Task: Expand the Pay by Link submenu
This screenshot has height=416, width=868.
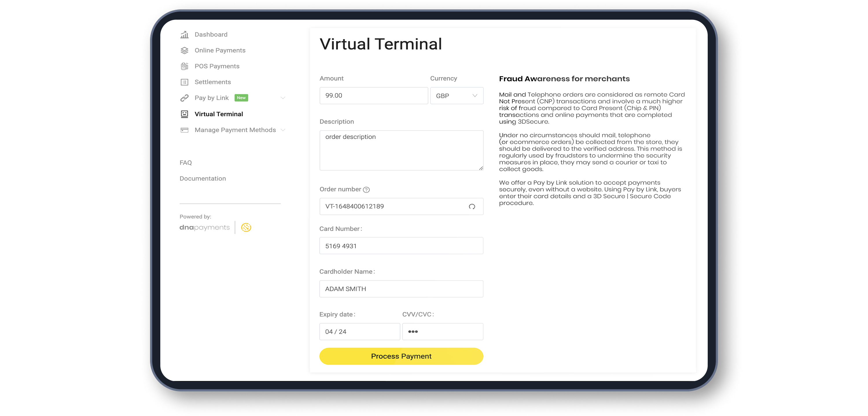Action: (283, 98)
